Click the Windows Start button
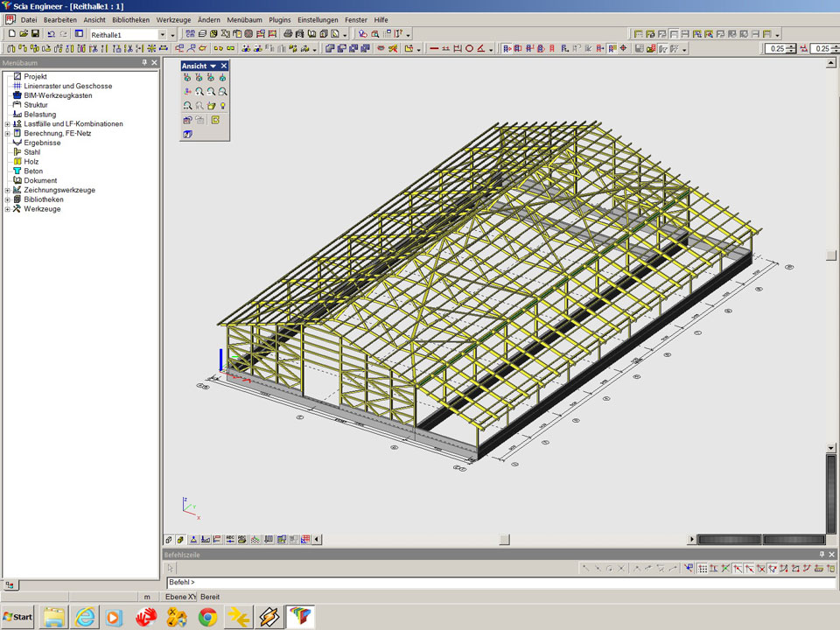This screenshot has height=630, width=840. [18, 617]
